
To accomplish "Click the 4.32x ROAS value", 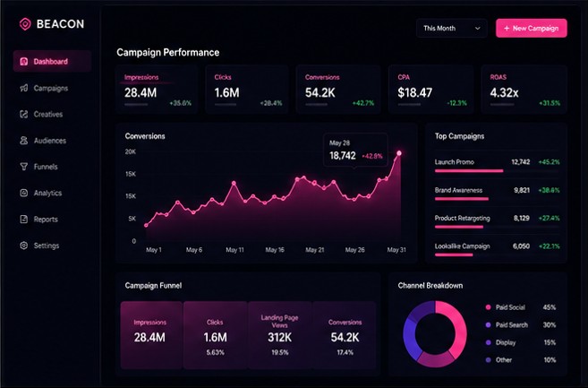I will pos(505,93).
